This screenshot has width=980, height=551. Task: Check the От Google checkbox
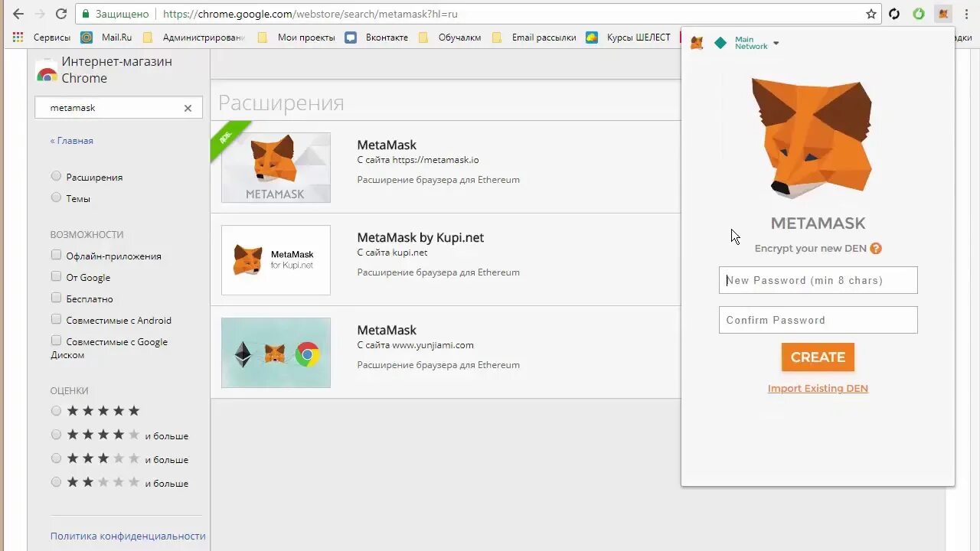click(56, 276)
